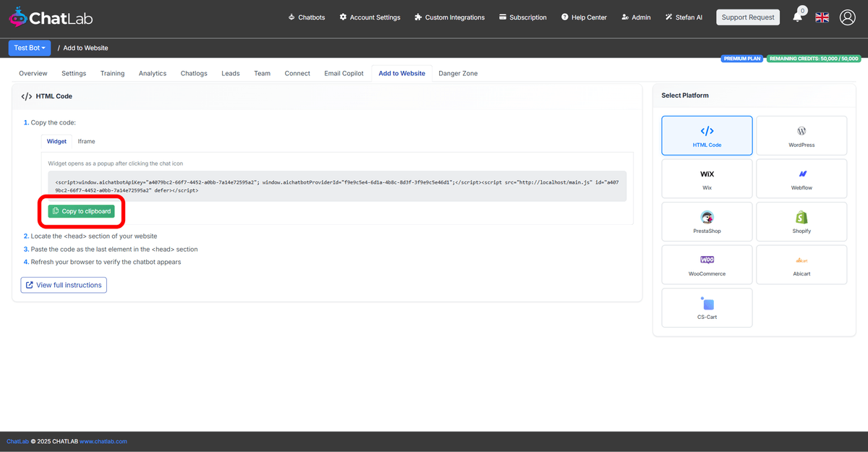
Task: Switch to the Iframe code view
Action: pyautogui.click(x=86, y=141)
